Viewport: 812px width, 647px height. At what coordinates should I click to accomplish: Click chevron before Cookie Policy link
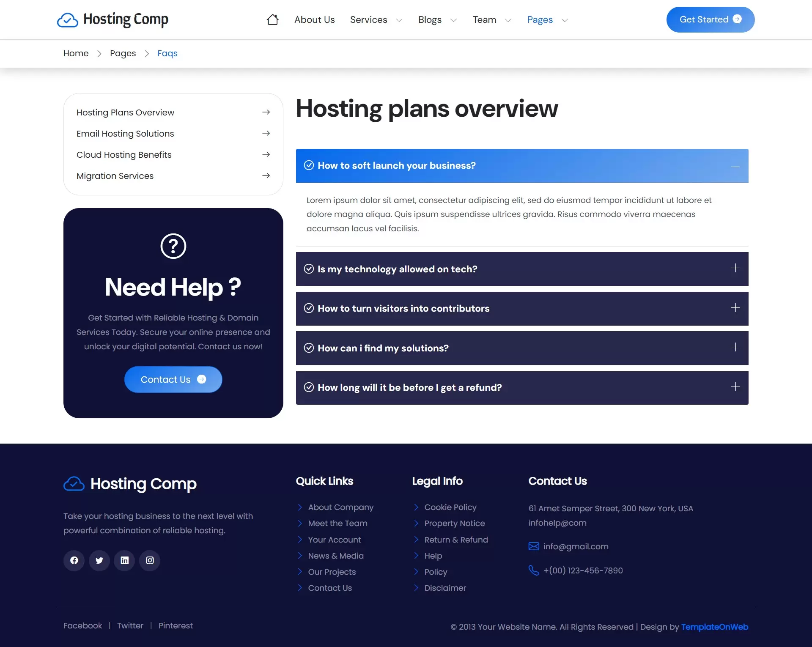(x=416, y=507)
